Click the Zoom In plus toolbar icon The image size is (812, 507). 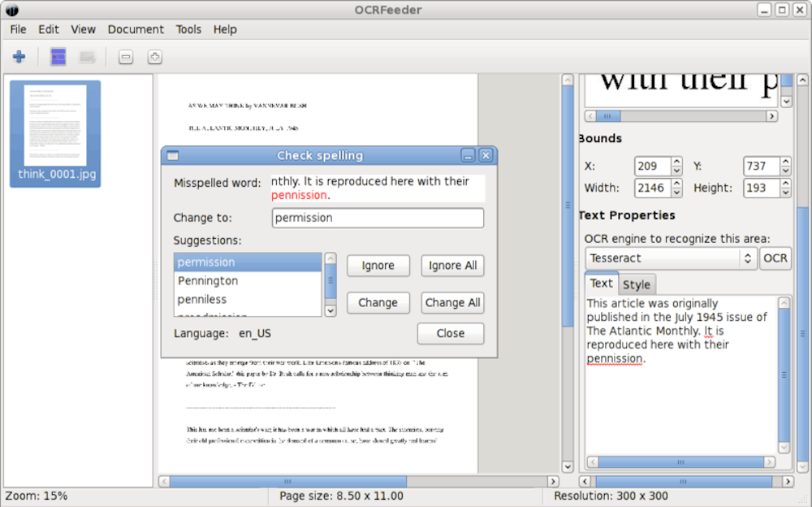(154, 57)
